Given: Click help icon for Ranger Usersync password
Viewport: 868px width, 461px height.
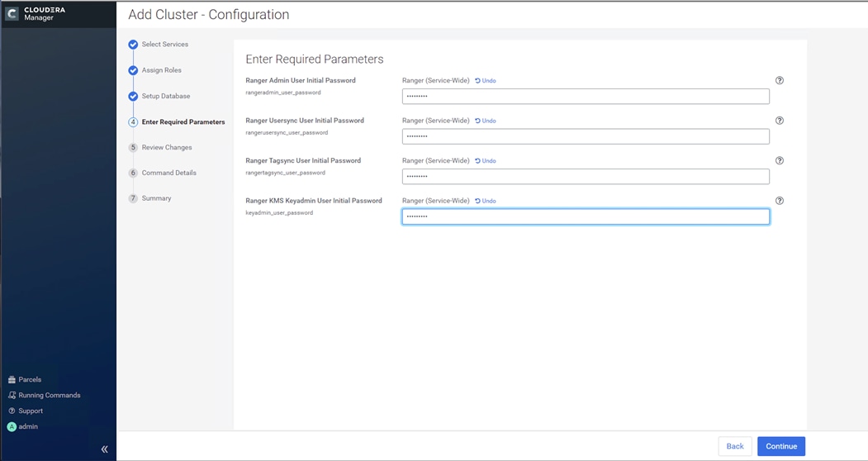Looking at the screenshot, I should tap(780, 121).
